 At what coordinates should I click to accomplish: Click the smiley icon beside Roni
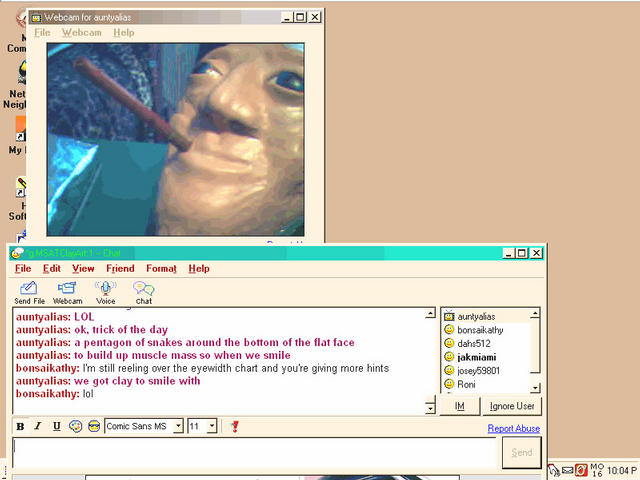coord(449,384)
